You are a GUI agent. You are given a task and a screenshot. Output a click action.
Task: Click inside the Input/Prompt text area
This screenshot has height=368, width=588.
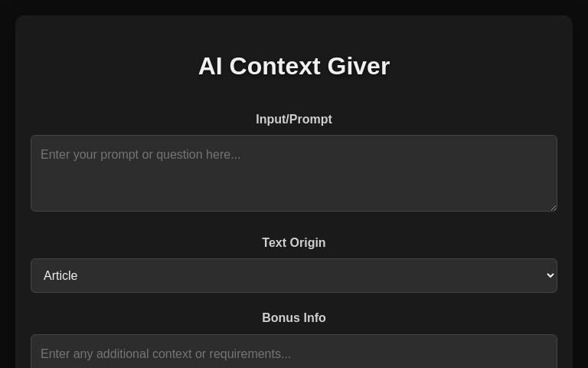click(x=294, y=173)
